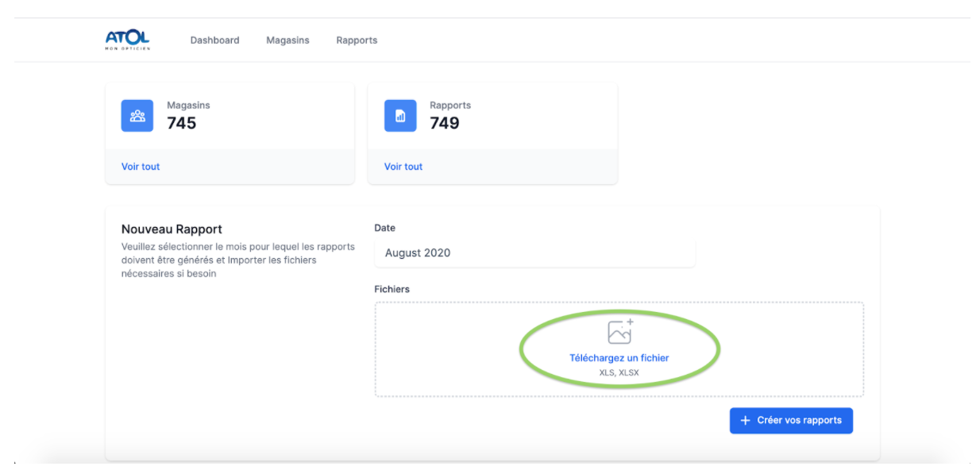Screen dimensions: 980x470
Task: Click the Magasins count 745
Action: tap(181, 123)
